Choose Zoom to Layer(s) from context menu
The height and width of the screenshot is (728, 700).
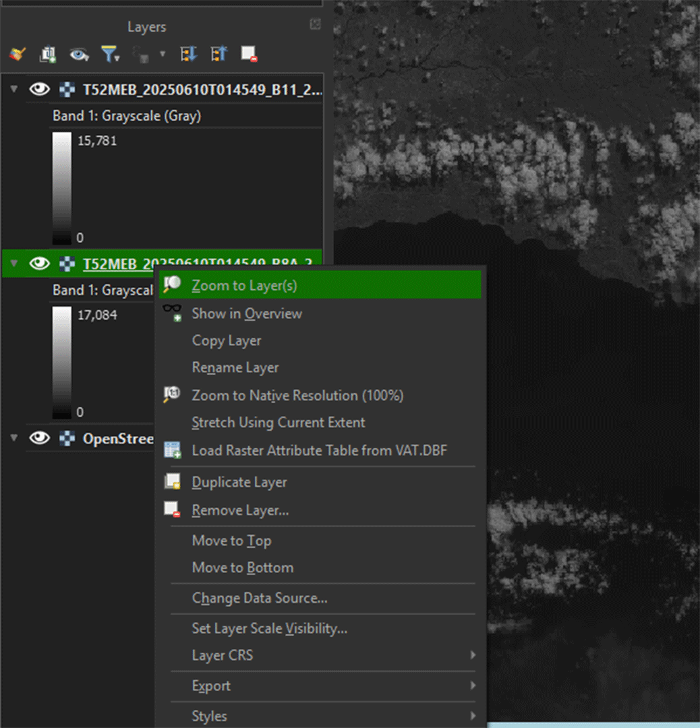click(244, 286)
